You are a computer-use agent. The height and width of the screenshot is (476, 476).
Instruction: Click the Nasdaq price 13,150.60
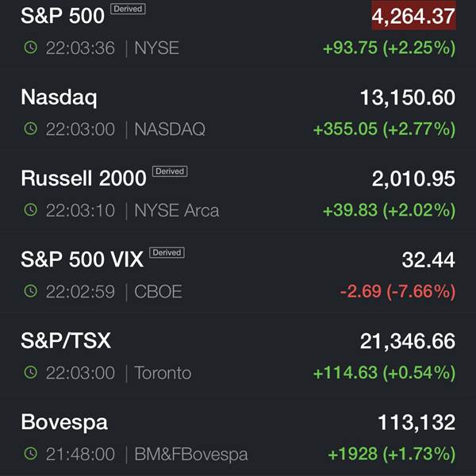coord(408,98)
